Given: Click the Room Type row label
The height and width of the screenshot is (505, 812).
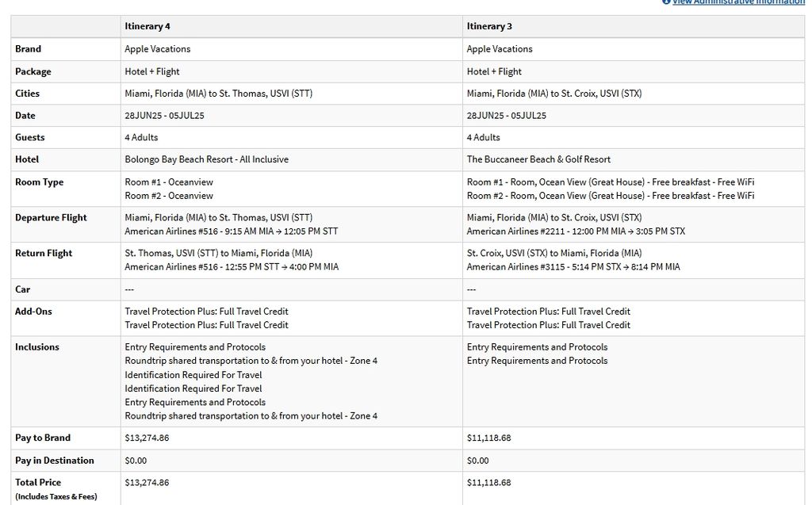Looking at the screenshot, I should 39,182.
